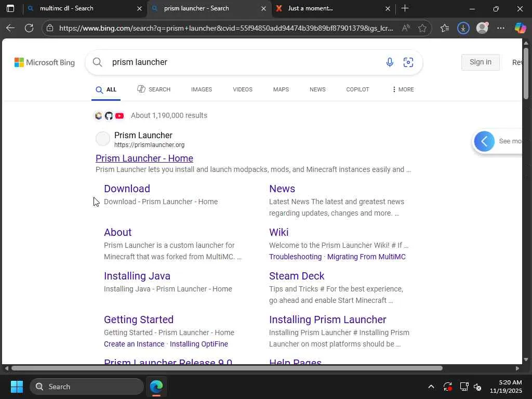Open the About sitelink
The height and width of the screenshot is (399, 532).
click(117, 232)
